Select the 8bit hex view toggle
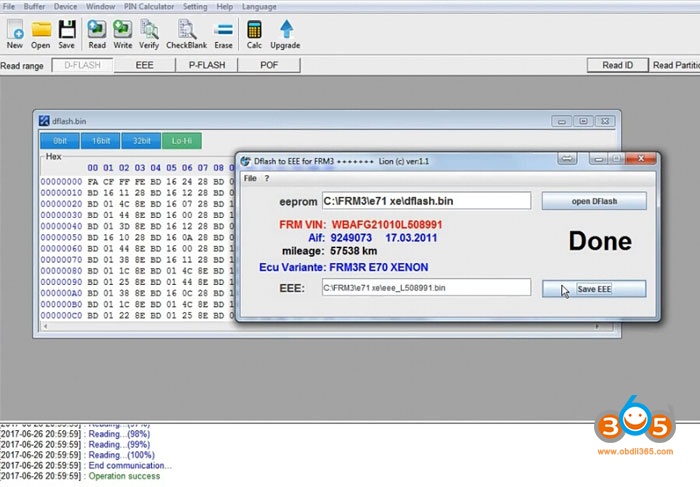 point(59,141)
